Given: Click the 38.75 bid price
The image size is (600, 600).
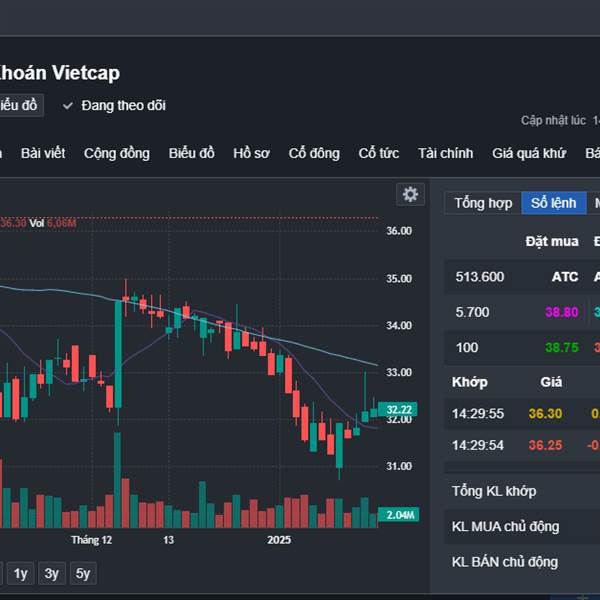Looking at the screenshot, I should pyautogui.click(x=561, y=347).
